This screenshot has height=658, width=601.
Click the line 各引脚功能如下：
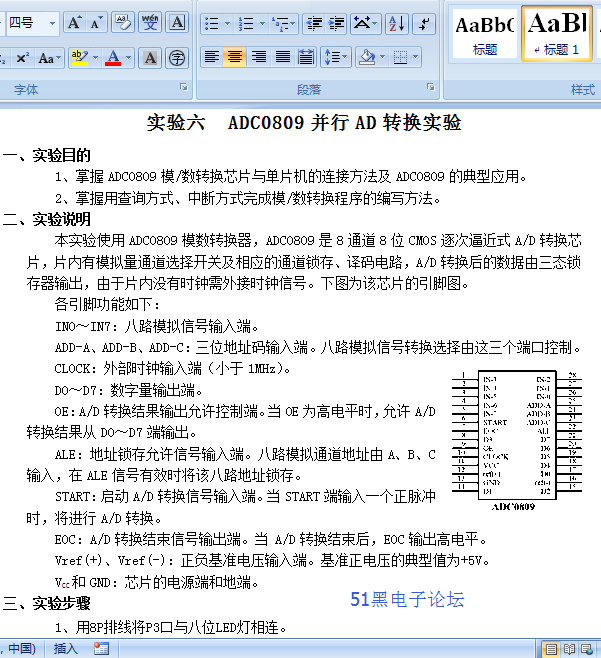coord(107,304)
